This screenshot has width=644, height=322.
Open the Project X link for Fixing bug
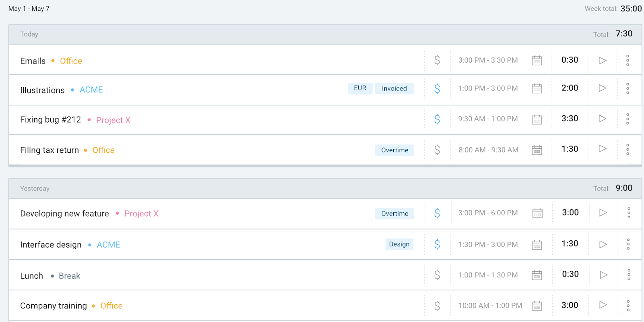coord(113,120)
